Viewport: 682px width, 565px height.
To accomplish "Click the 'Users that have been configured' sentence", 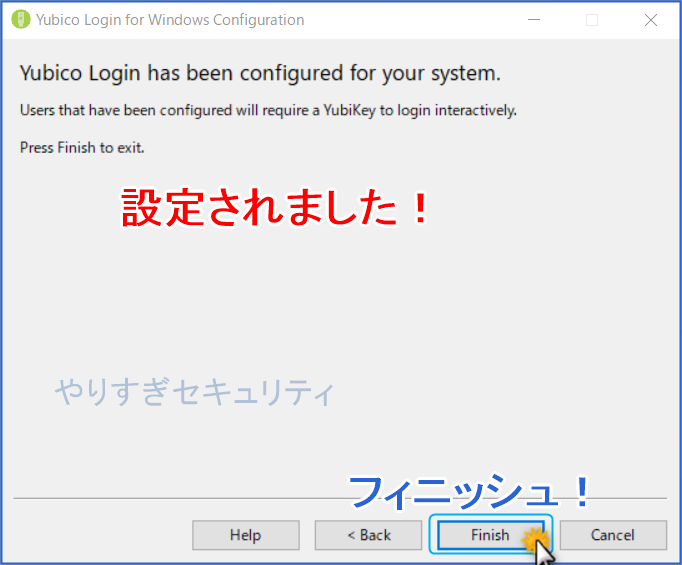I will click(x=268, y=110).
